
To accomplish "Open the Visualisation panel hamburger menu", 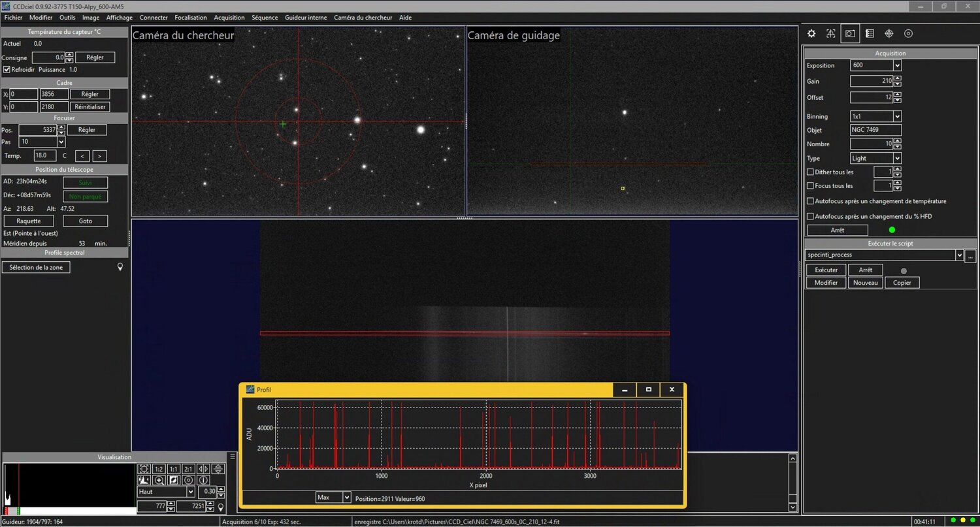I will (233, 457).
